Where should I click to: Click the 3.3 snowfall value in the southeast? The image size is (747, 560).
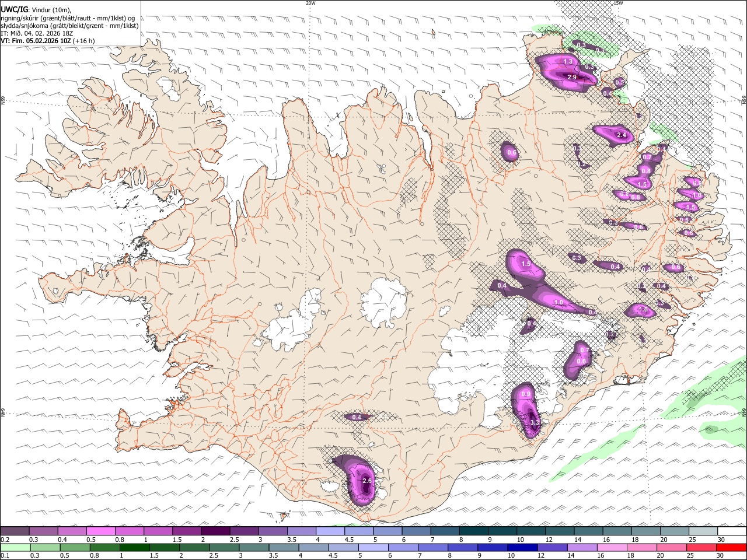tap(535, 422)
